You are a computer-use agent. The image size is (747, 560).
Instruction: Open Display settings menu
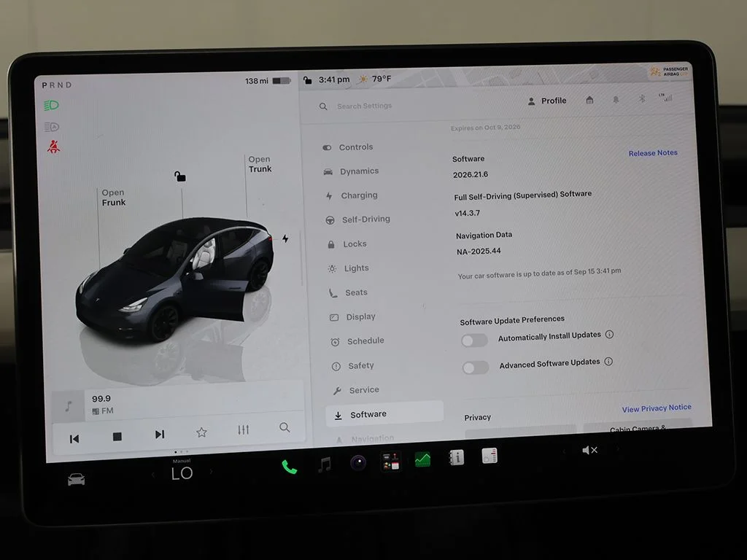point(353,316)
